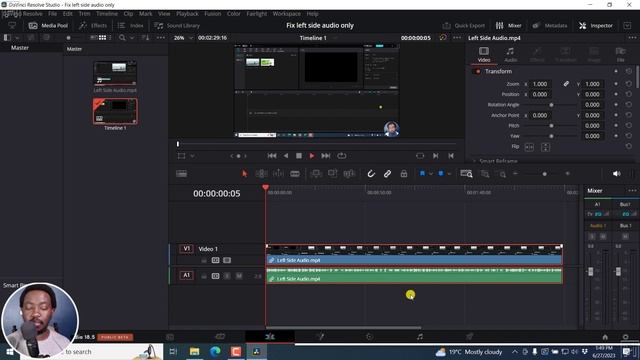Click the Play Reverse button
Image resolution: width=640 pixels, height=360 pixels.
pyautogui.click(x=286, y=156)
